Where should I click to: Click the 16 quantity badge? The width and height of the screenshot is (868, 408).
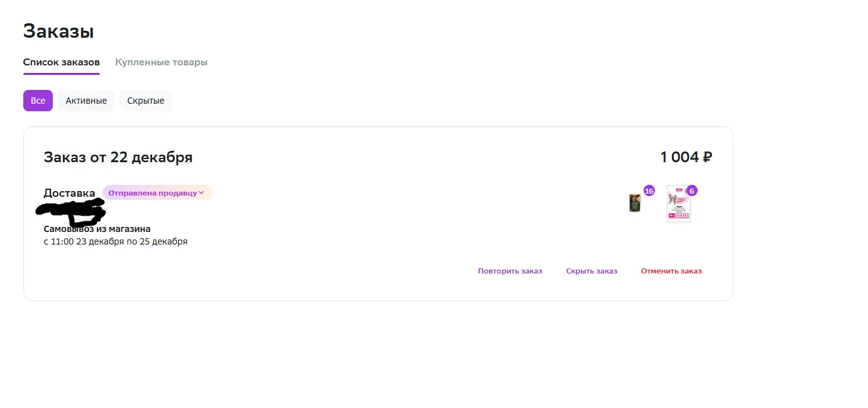coord(649,190)
